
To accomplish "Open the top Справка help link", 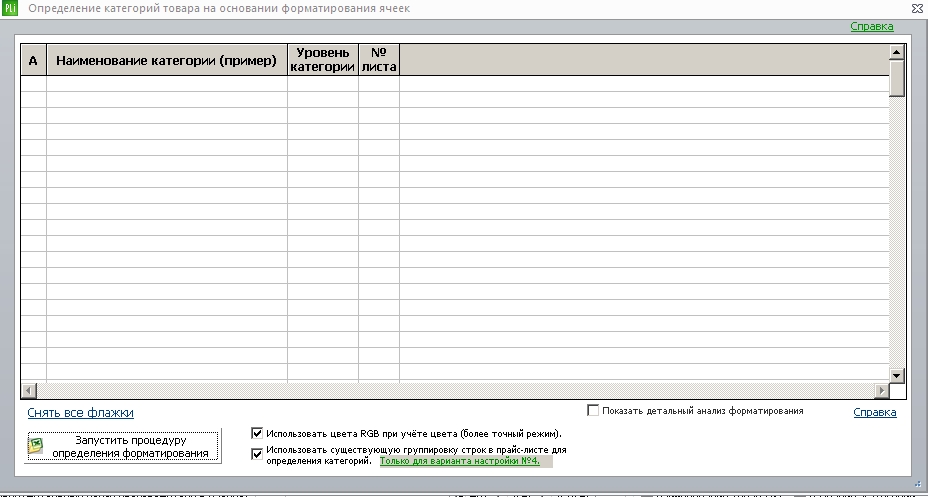I will (872, 26).
